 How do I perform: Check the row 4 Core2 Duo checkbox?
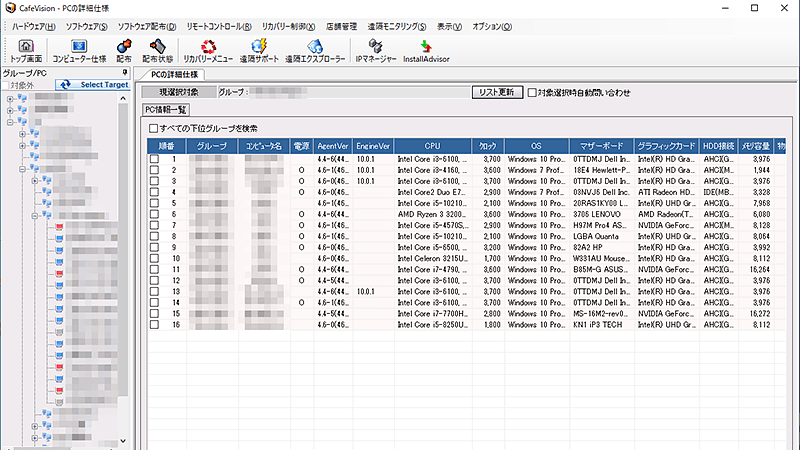[154, 192]
